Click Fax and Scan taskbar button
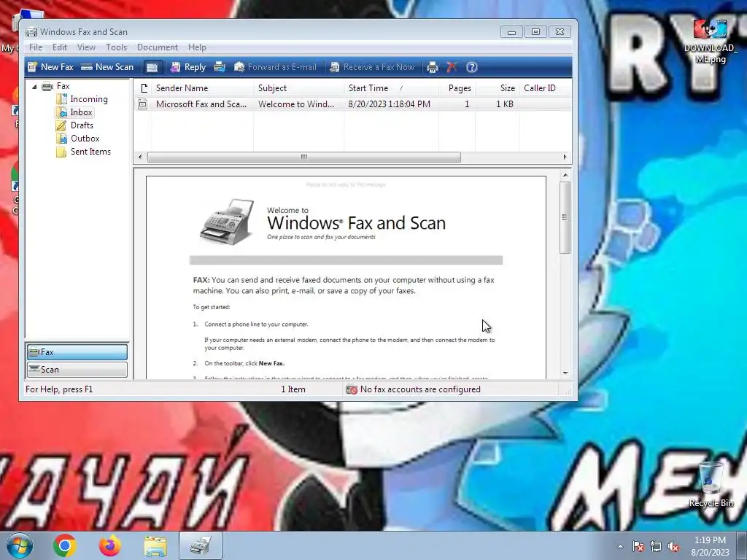 [x=201, y=545]
